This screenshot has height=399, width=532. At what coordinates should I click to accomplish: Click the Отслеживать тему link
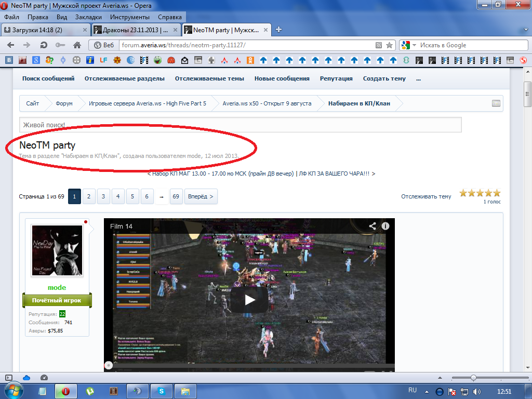(426, 196)
